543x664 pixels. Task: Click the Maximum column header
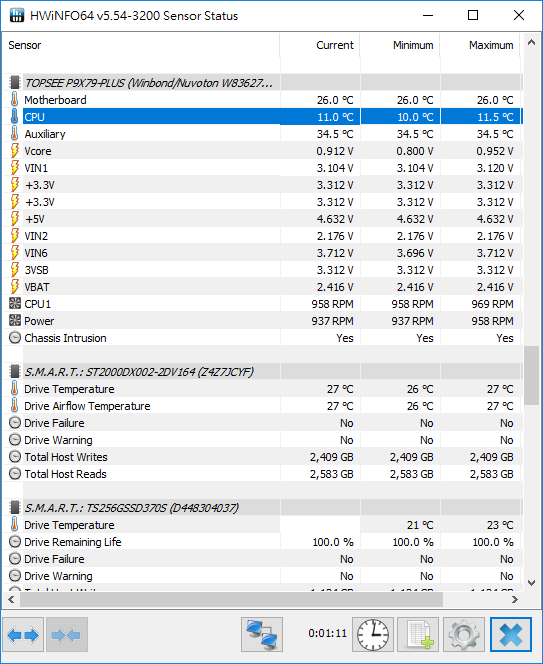[480, 45]
